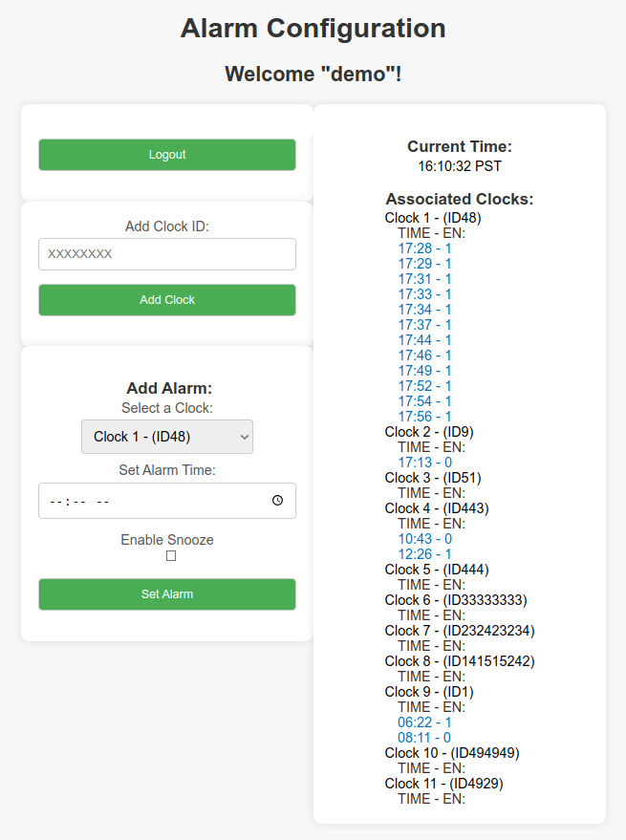
Task: Open the 17:37 - 1 alarm entry
Action: pyautogui.click(x=424, y=325)
